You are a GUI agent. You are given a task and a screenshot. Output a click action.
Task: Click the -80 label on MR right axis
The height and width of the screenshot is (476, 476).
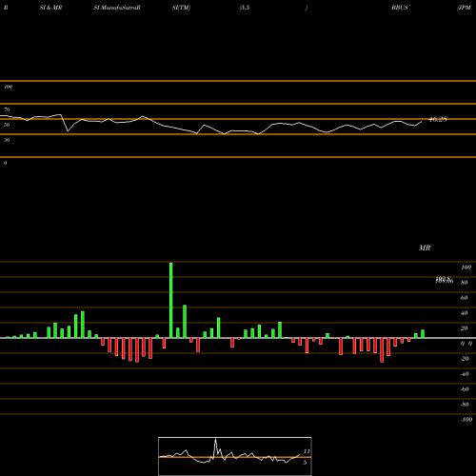[x=465, y=405]
